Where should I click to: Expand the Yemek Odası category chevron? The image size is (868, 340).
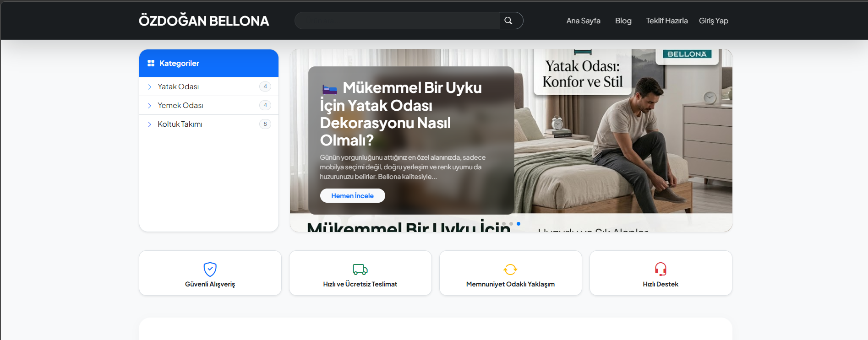(x=149, y=105)
